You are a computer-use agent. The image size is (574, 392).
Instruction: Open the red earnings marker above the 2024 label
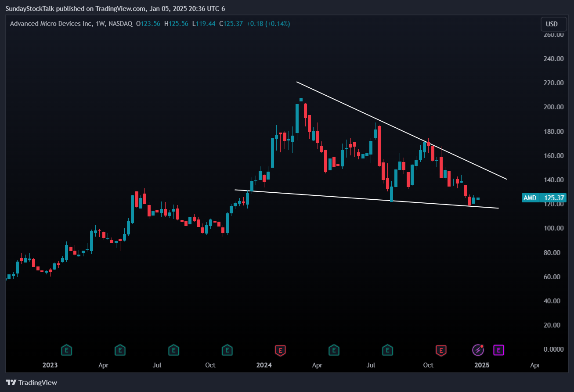coord(280,350)
